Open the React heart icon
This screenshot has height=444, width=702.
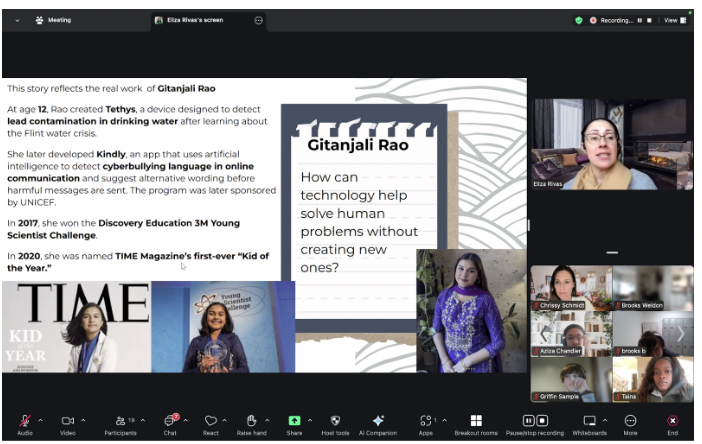point(210,421)
